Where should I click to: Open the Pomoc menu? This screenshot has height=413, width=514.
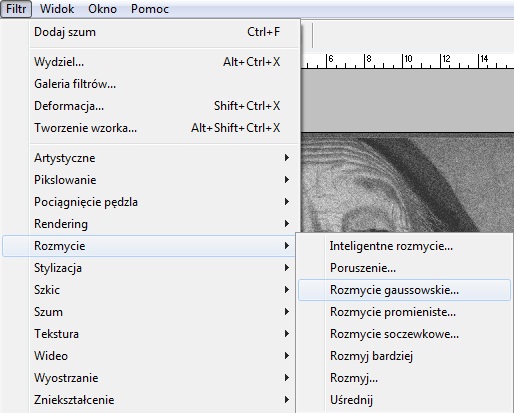pos(150,9)
